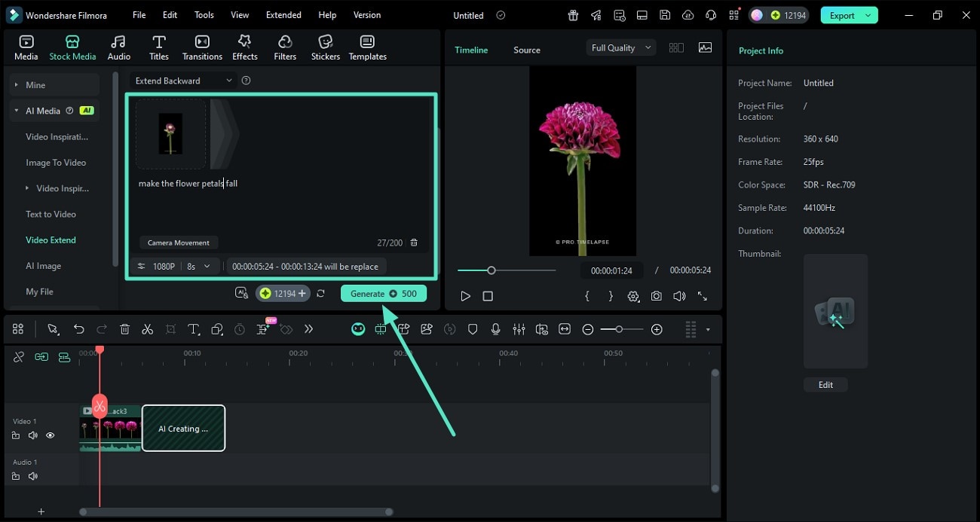Mute the Audio 1 track
980x522 pixels.
pos(33,475)
